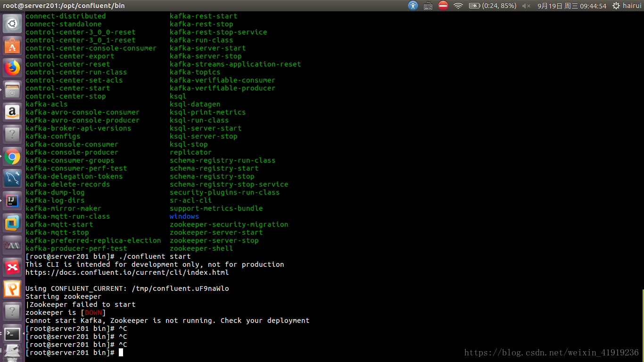Image resolution: width=644 pixels, height=362 pixels.
Task: Click the 'connect-distributed' entry
Action: 66,16
